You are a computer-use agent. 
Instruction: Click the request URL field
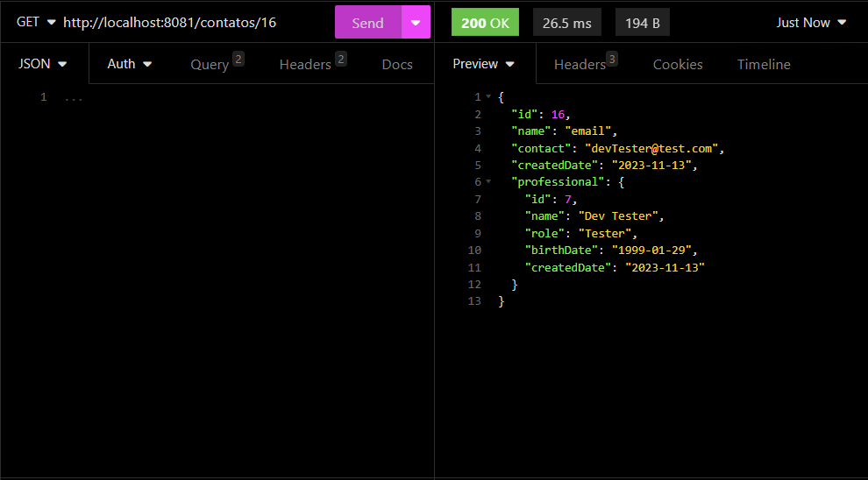(x=169, y=22)
